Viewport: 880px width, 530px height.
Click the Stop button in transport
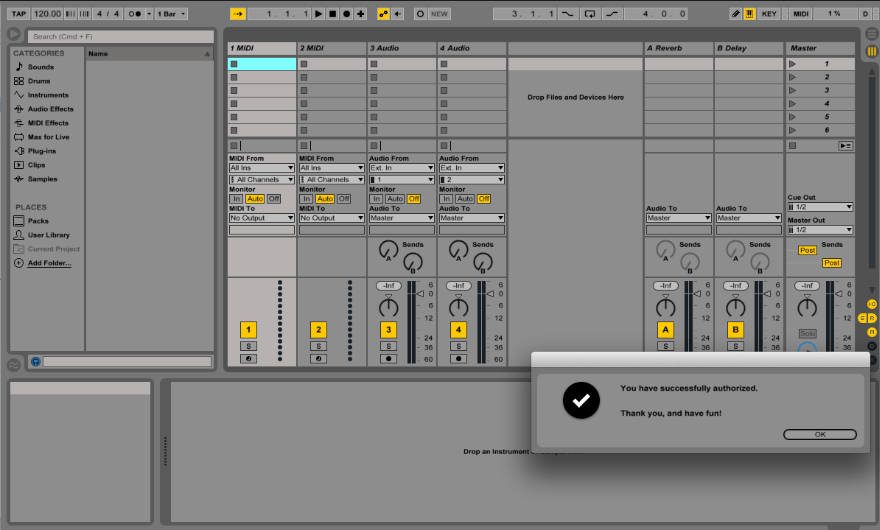(332, 13)
